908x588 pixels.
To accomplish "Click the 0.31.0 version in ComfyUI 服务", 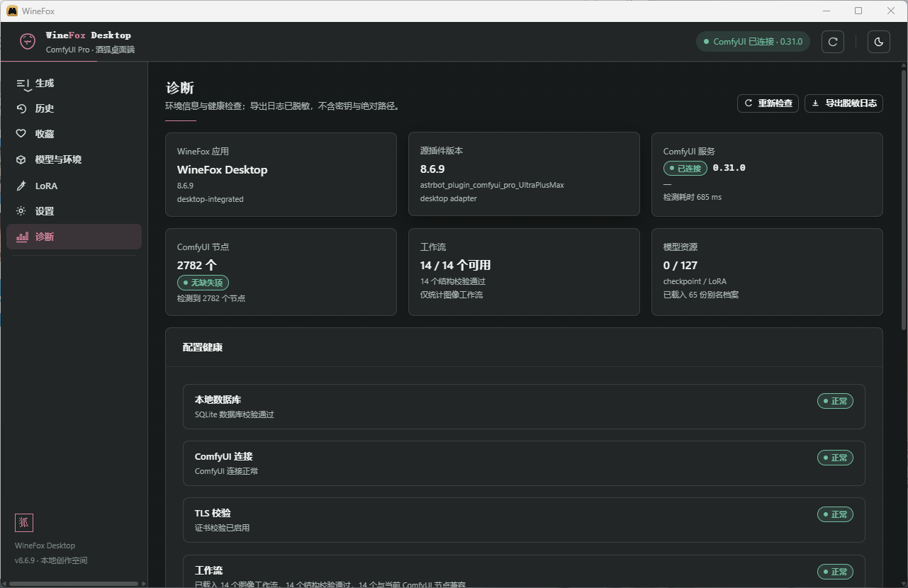I will click(729, 168).
